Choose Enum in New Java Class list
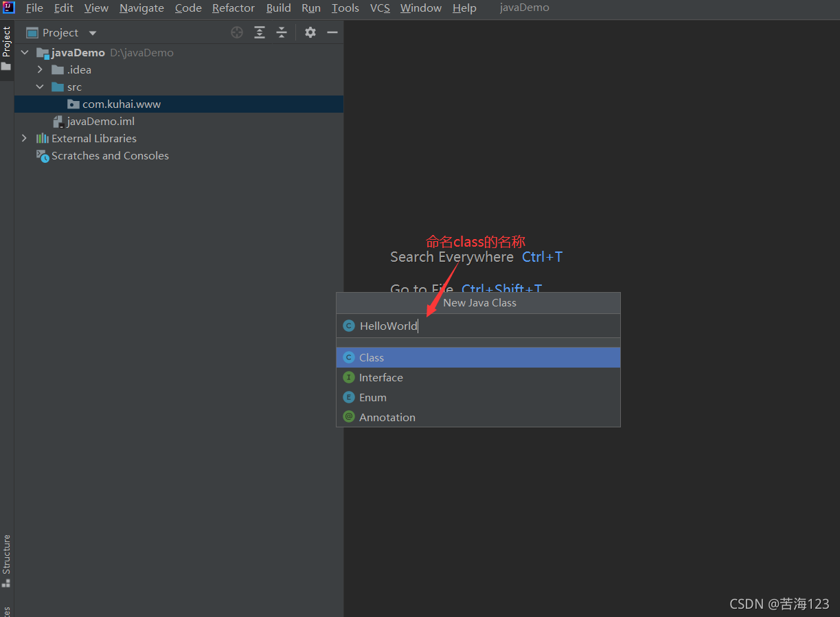 [478, 397]
